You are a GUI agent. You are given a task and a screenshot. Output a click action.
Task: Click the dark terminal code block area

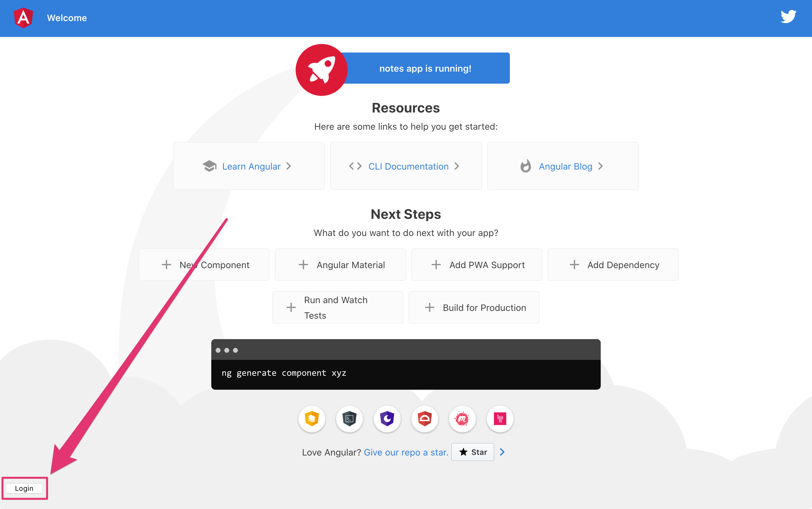point(406,364)
